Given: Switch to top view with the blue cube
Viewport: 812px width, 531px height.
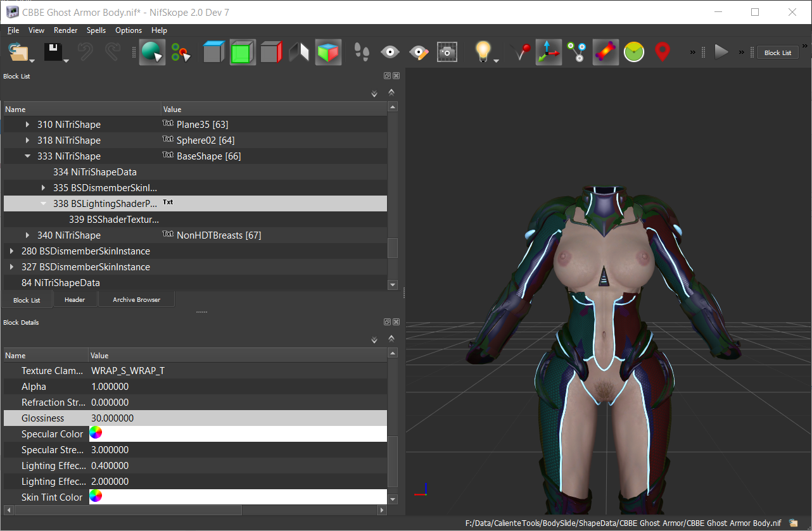Looking at the screenshot, I should click(214, 53).
